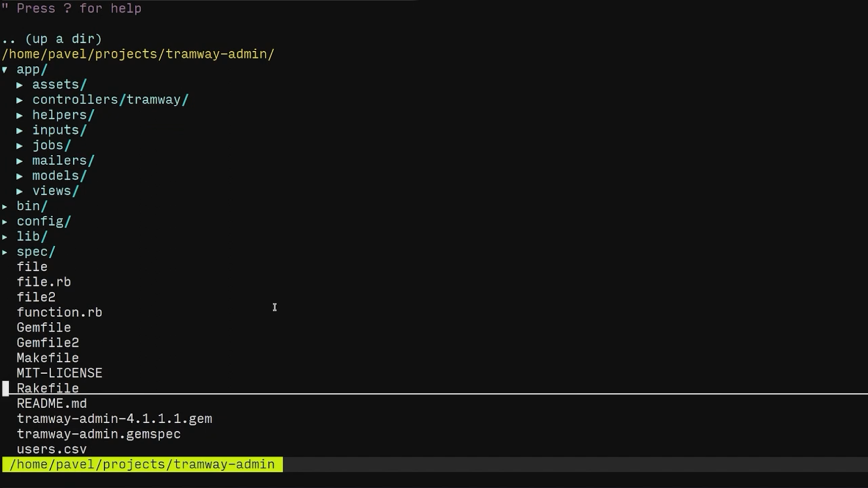This screenshot has height=488, width=868.
Task: Select the controllers/tramway/ directory name
Action: [110, 100]
